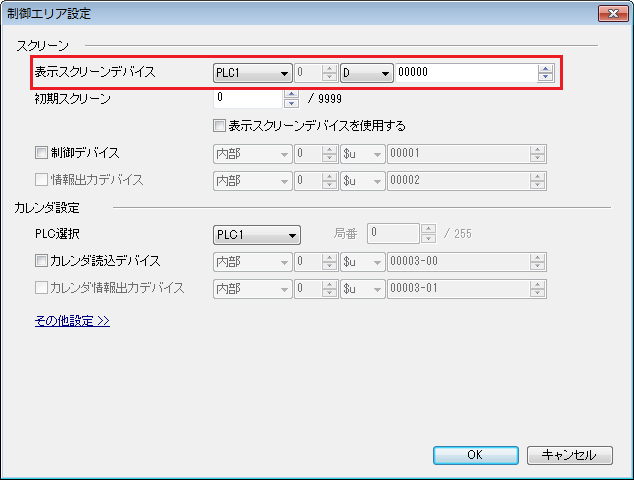Screen dimensions: 634x480
Task: Open the device type D dropdown
Action: click(367, 73)
